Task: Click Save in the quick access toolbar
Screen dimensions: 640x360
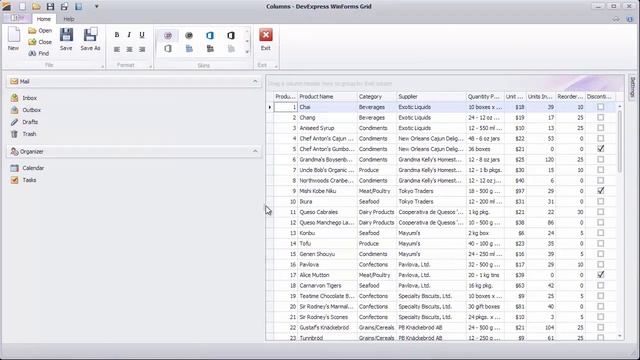Action: coord(50,6)
